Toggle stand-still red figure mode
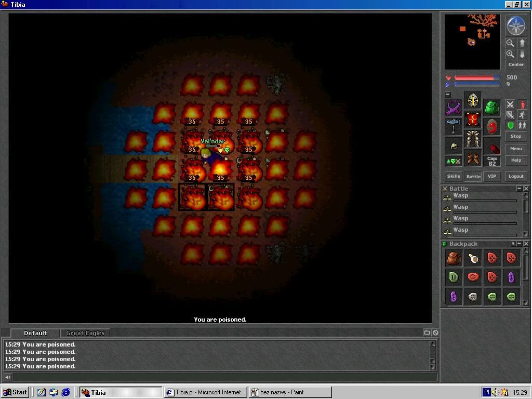Screen dimensions: 532x399 click(522, 104)
